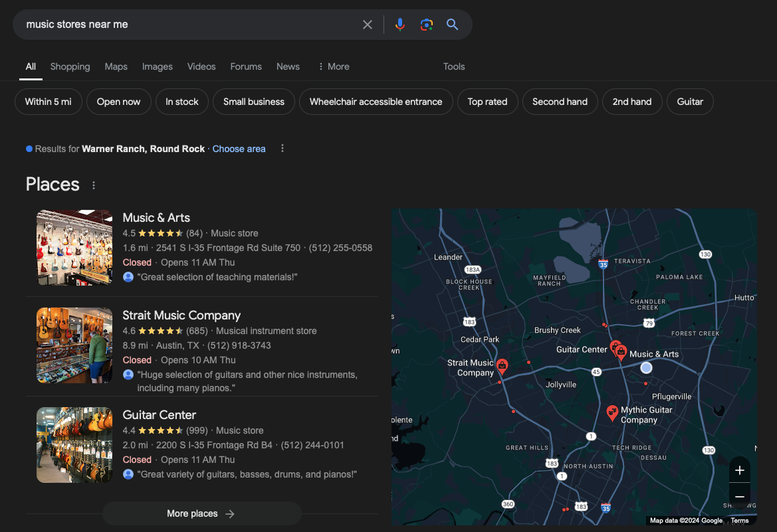777x532 pixels.
Task: Click the Cedar Park label on the map
Action: pos(480,339)
